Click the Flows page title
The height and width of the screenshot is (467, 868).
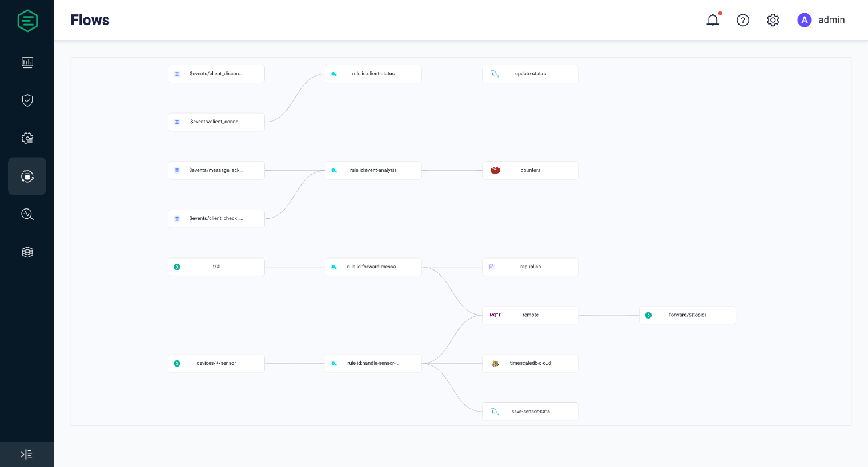tap(90, 20)
